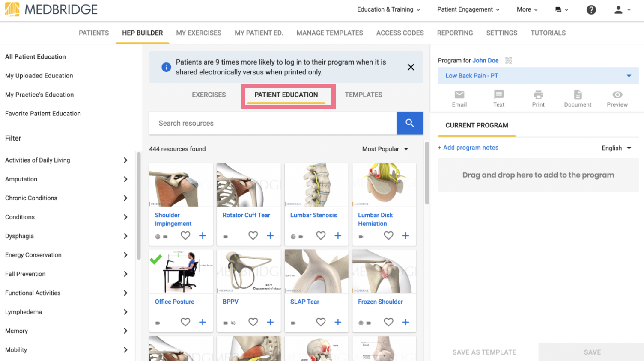The width and height of the screenshot is (644, 361).
Task: Favorite SLAP Tear with heart icon
Action: (x=321, y=322)
